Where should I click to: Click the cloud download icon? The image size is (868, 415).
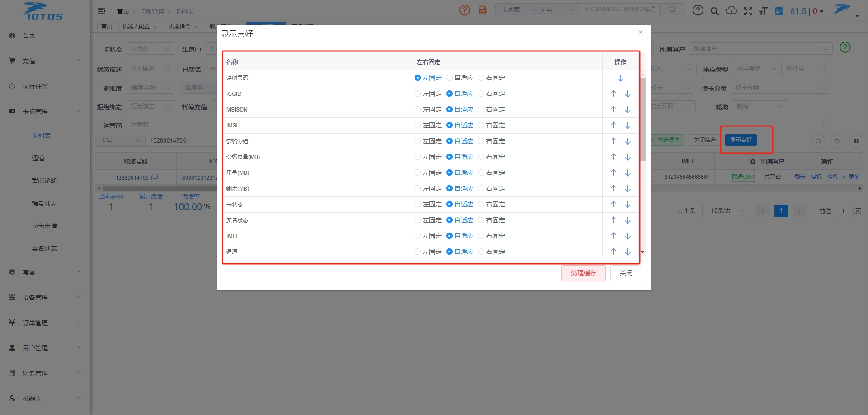click(x=731, y=11)
